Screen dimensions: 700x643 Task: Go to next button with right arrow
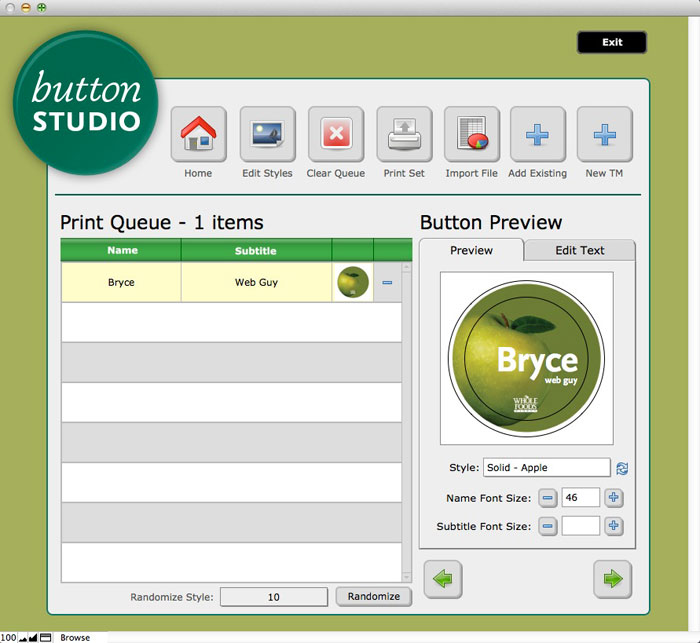[x=612, y=579]
